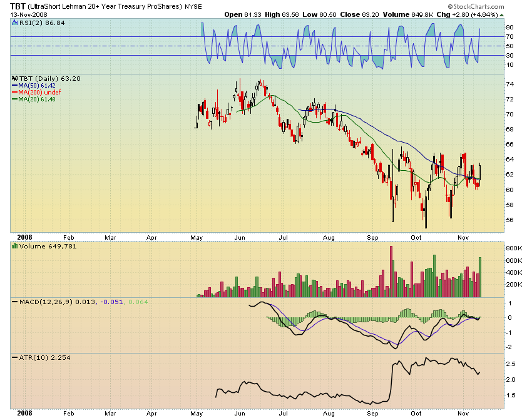
Task: Click the -2 label on the MACD axis
Action: point(509,347)
